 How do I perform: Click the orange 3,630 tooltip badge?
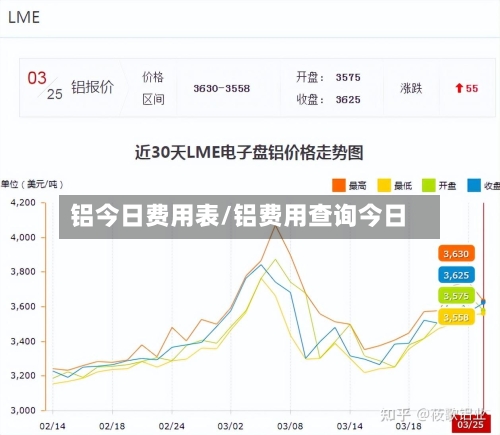pyautogui.click(x=456, y=254)
